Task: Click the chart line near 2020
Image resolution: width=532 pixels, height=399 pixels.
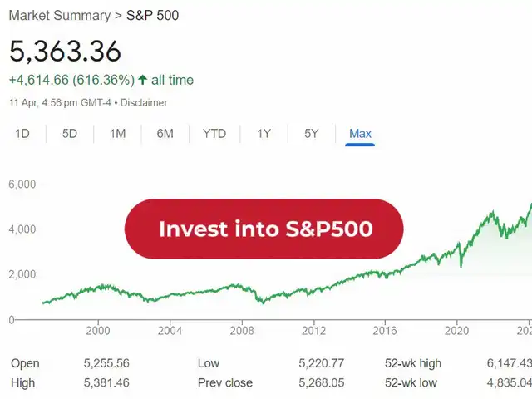Action: click(456, 248)
